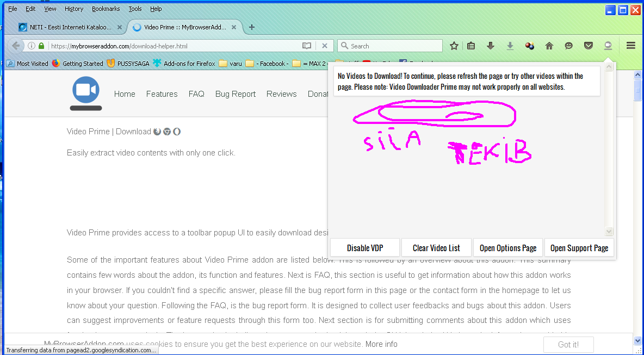Open the File menu
This screenshot has height=355, width=644.
13,9
